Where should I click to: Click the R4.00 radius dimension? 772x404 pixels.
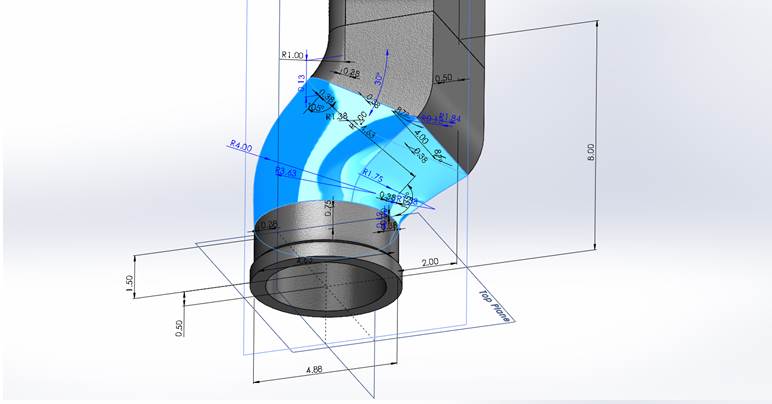click(x=241, y=146)
